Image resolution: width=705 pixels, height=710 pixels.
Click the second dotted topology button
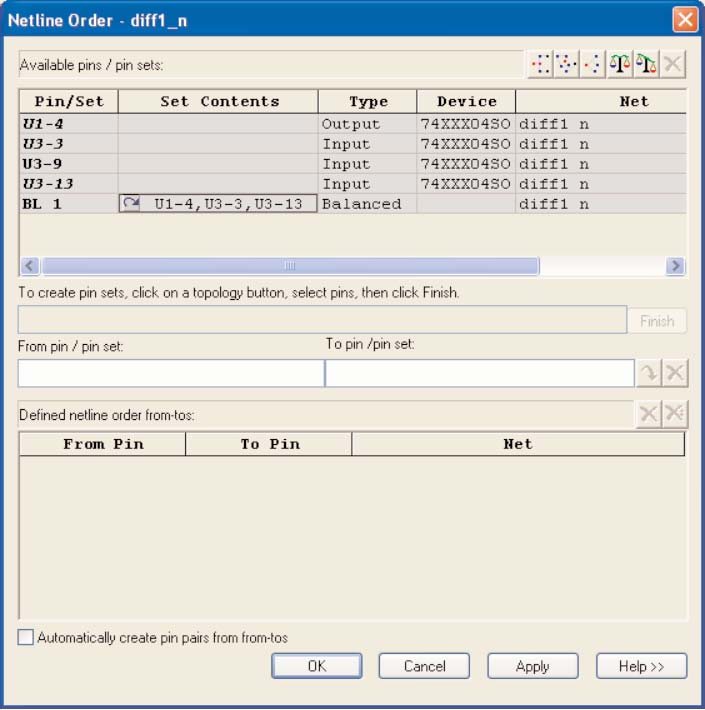[x=567, y=65]
